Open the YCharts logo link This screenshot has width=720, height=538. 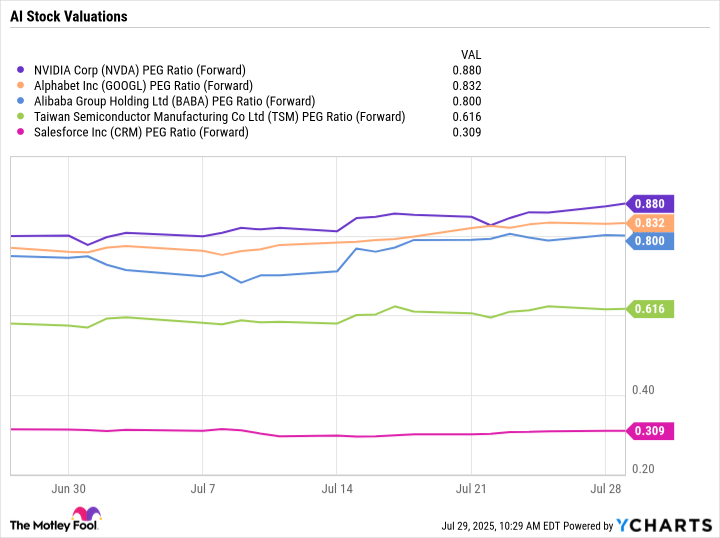pos(664,525)
